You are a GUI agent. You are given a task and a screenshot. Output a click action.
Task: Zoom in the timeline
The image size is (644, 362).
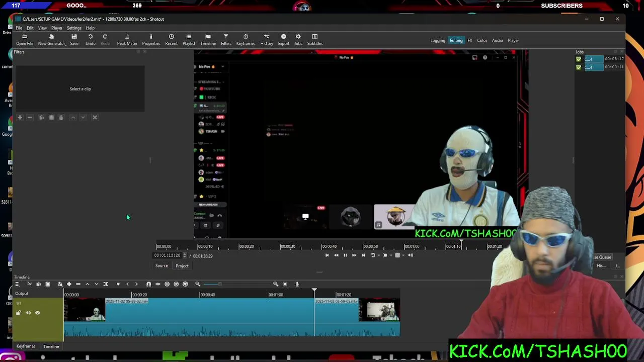tap(276, 284)
